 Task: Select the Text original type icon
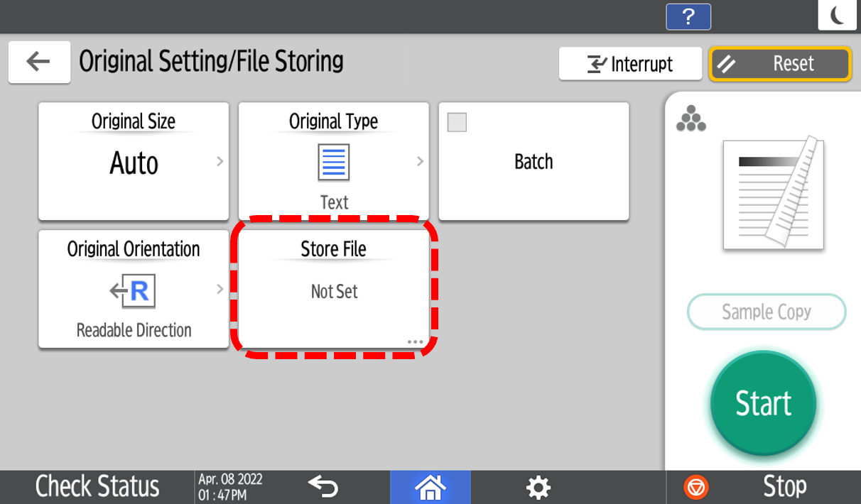pos(333,163)
